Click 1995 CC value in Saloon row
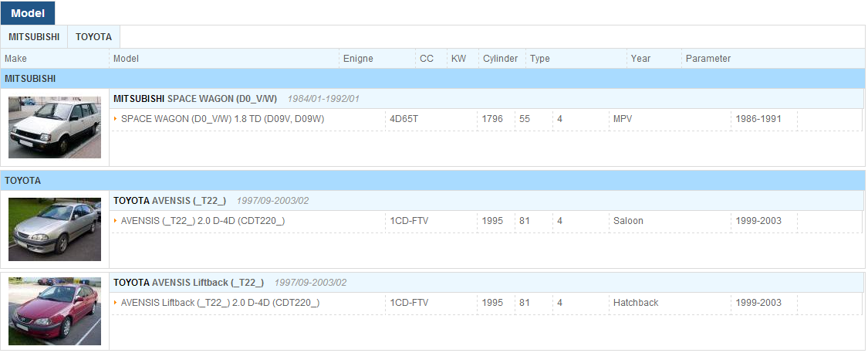The image size is (868, 353). point(493,221)
